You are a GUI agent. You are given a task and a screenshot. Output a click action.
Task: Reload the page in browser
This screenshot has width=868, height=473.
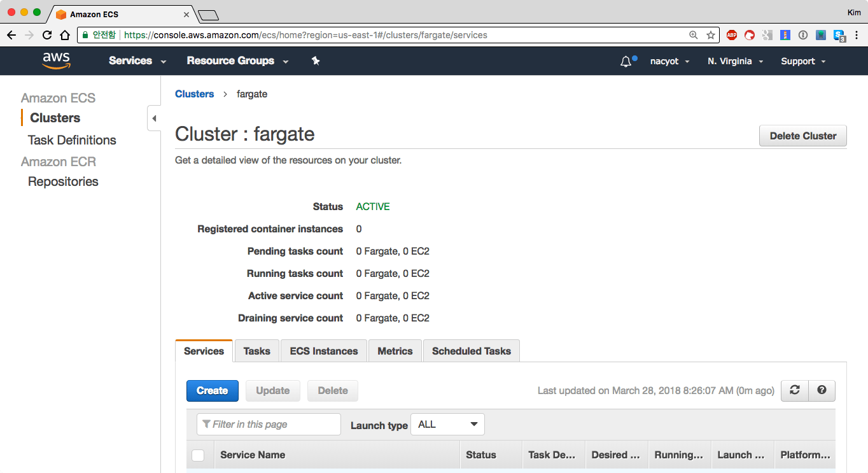tap(47, 35)
